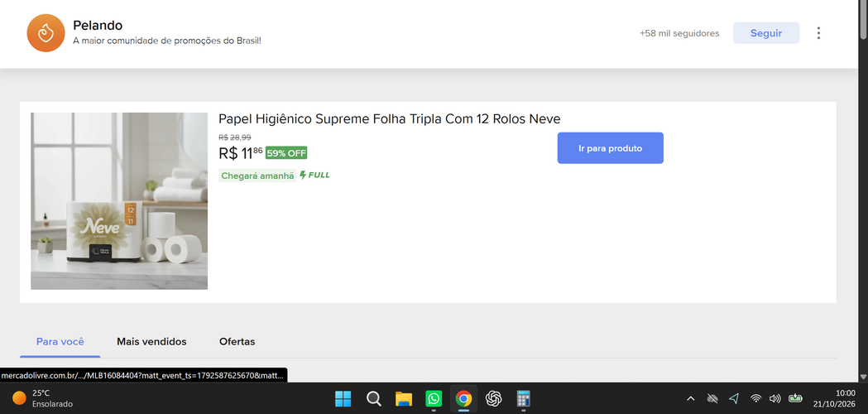Open Wi-Fi network settings in tray
Screen dimensions: 868x414
click(755, 398)
